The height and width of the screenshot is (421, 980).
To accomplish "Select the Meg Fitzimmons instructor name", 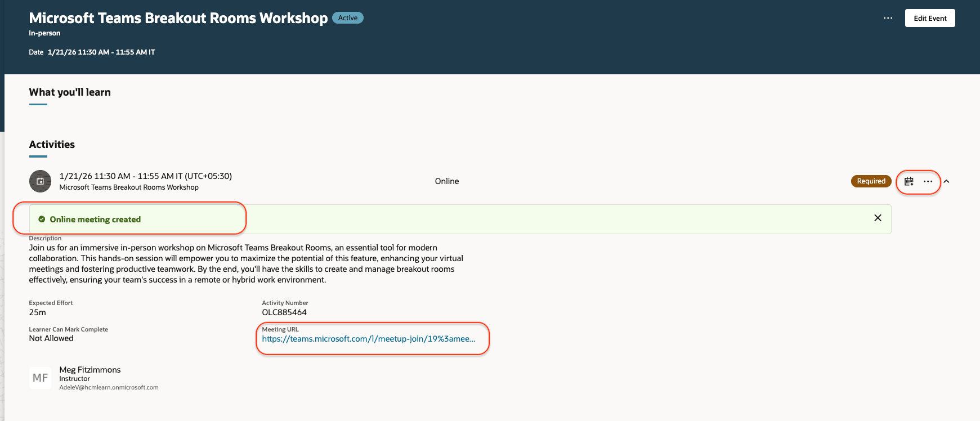I will (x=90, y=370).
